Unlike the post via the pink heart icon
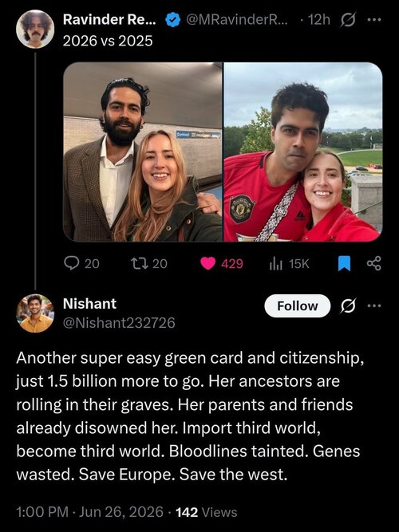The width and height of the screenshot is (399, 532). click(207, 263)
